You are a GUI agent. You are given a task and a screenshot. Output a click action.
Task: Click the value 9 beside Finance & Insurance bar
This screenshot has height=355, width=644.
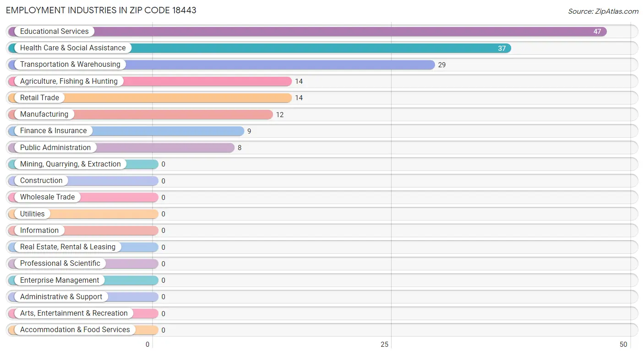tap(249, 131)
